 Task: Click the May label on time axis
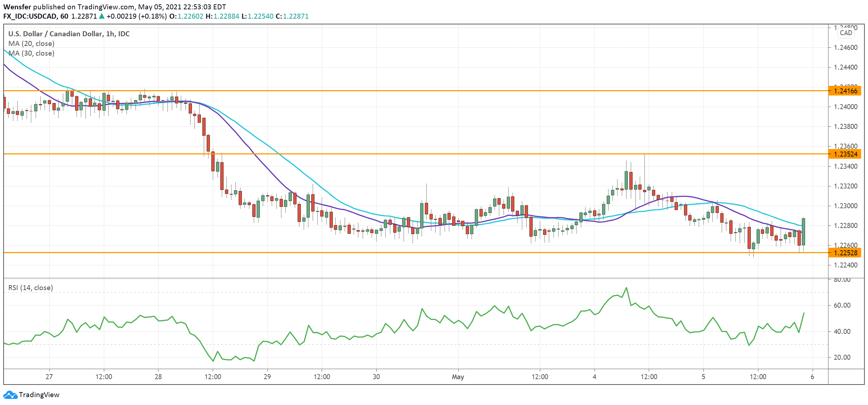458,377
